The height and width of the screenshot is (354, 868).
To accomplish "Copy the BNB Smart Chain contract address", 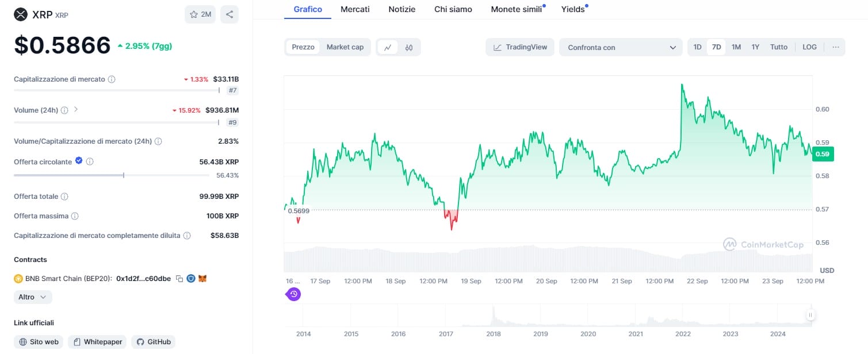I will click(x=179, y=279).
